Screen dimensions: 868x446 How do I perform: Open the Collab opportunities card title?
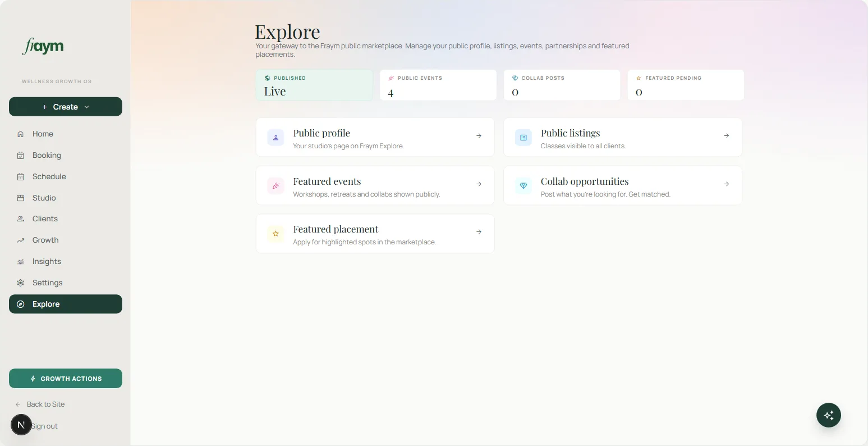point(585,181)
